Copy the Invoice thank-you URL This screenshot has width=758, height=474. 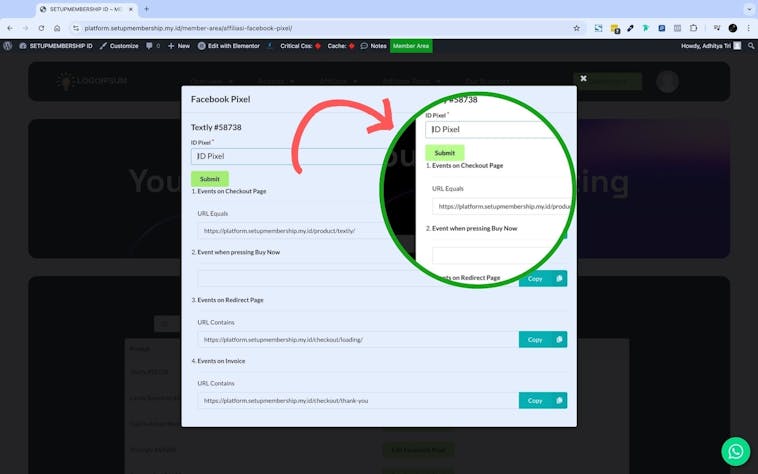pyautogui.click(x=542, y=400)
